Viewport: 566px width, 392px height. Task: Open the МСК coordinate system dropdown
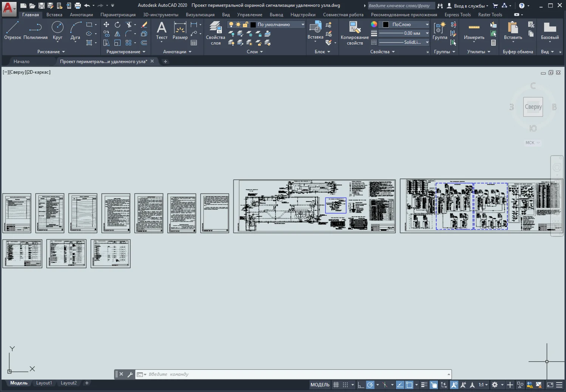pyautogui.click(x=533, y=143)
